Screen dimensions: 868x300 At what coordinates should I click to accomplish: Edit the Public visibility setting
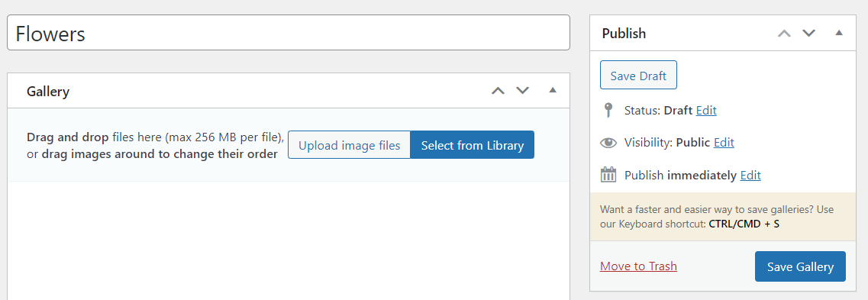tap(724, 142)
